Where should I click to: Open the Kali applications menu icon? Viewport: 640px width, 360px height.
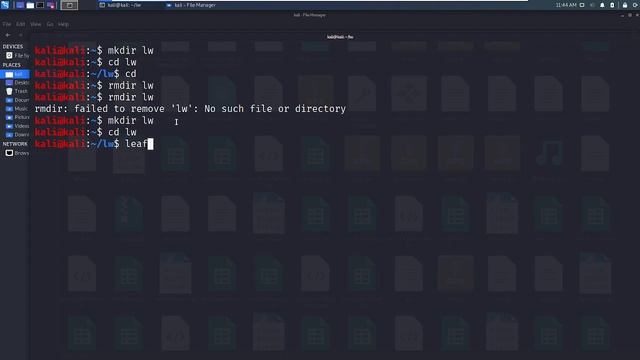tap(5, 5)
